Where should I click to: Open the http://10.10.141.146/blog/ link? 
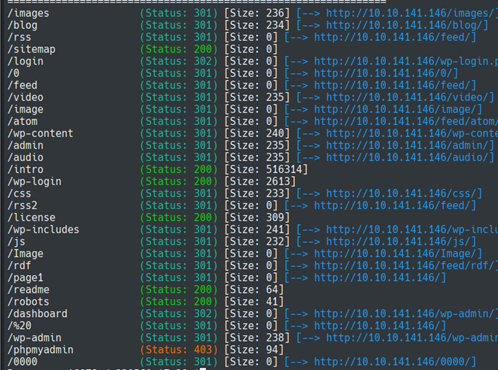tap(404, 25)
